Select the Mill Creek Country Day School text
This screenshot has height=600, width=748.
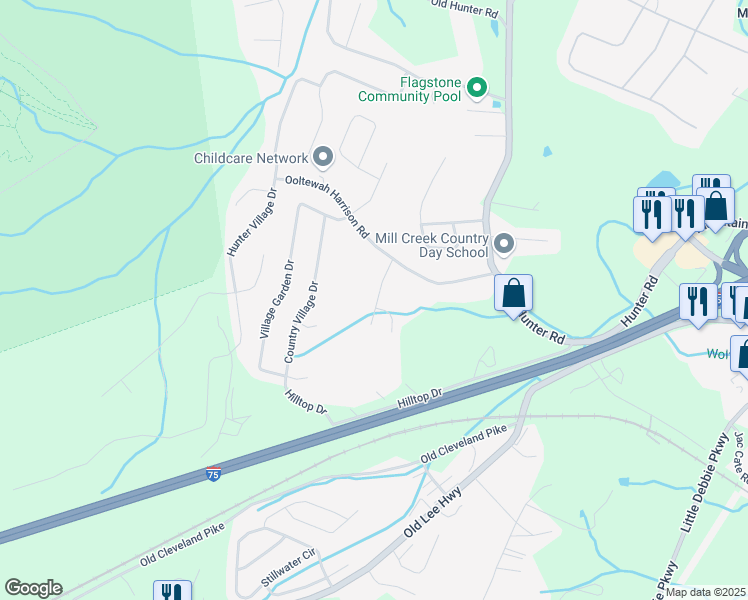point(432,245)
